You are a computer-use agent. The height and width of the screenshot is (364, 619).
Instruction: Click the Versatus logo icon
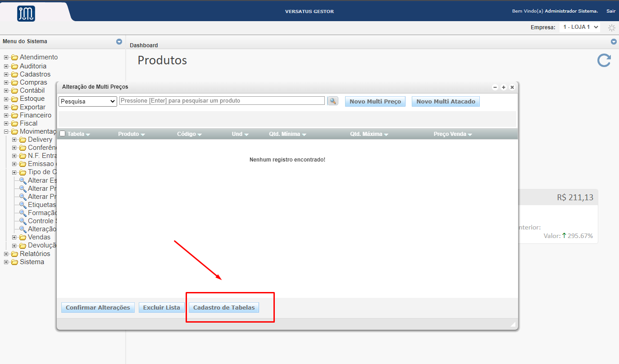tap(26, 13)
